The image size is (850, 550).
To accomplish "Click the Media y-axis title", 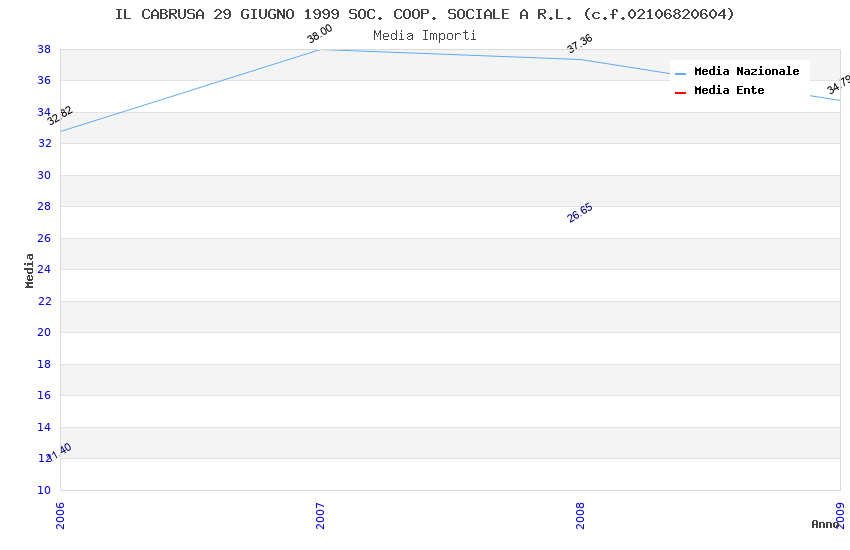I will (29, 270).
